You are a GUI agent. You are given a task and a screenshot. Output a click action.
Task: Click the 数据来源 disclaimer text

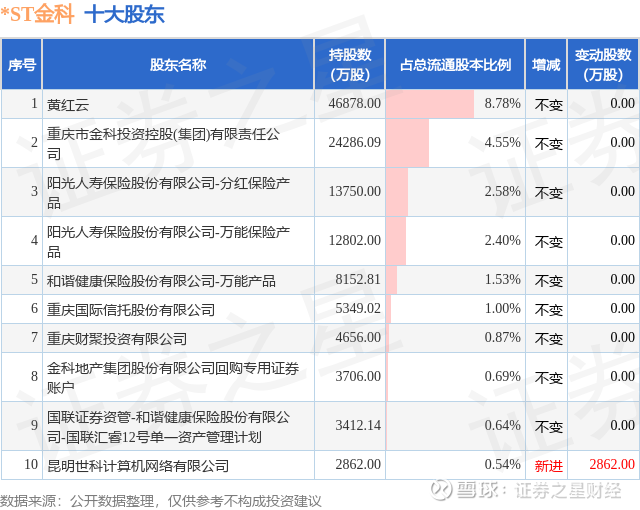click(160, 501)
